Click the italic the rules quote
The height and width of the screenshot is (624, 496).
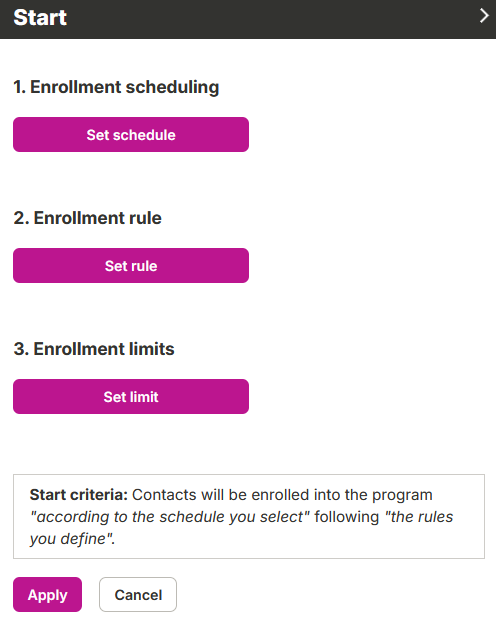pyautogui.click(x=419, y=517)
